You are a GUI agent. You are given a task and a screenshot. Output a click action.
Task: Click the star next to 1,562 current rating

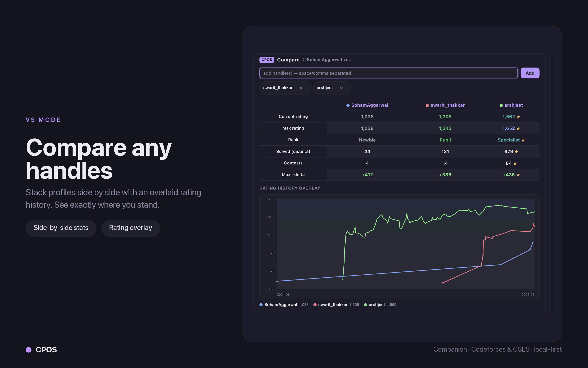click(518, 117)
